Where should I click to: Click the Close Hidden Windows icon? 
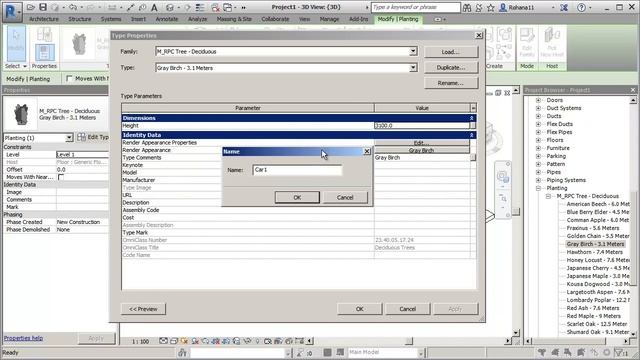click(x=216, y=7)
